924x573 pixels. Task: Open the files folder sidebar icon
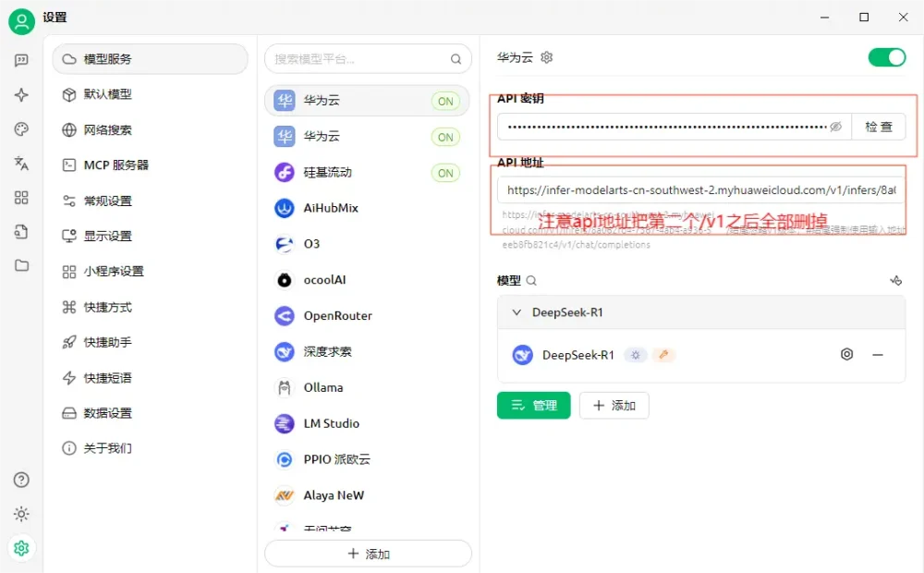pos(21,265)
